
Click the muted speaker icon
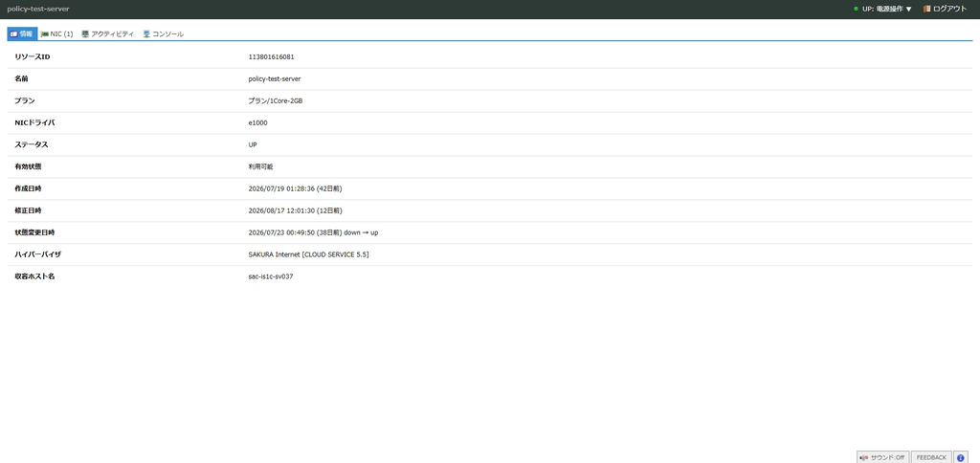click(x=864, y=457)
